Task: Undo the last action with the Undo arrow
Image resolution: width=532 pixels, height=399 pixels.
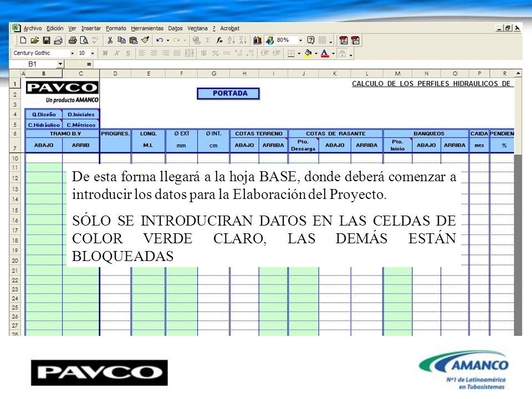Action: click(160, 40)
